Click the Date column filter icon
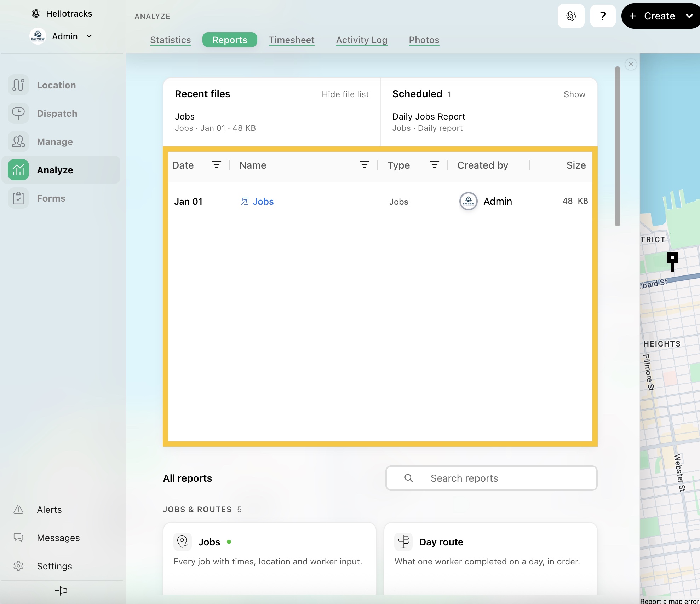Image resolution: width=700 pixels, height=604 pixels. click(x=217, y=165)
